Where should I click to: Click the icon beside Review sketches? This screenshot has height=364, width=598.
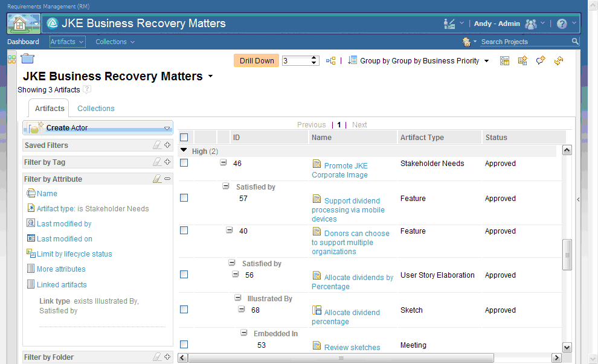[317, 345]
